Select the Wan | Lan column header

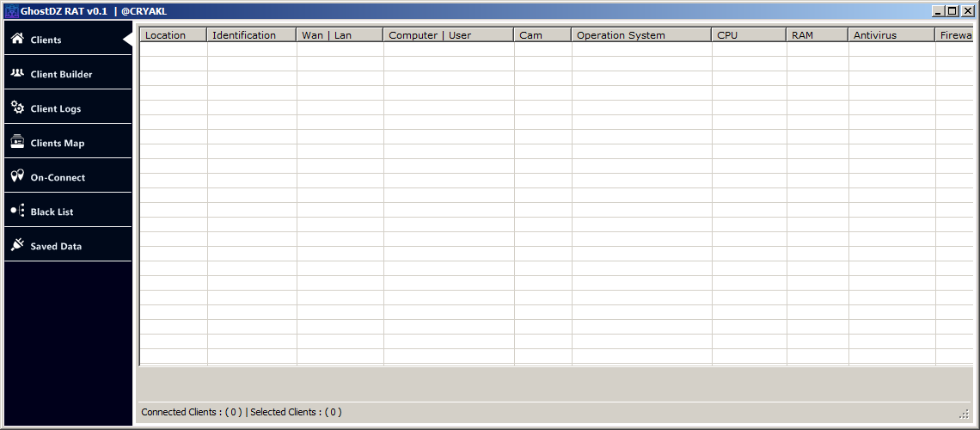click(x=340, y=35)
